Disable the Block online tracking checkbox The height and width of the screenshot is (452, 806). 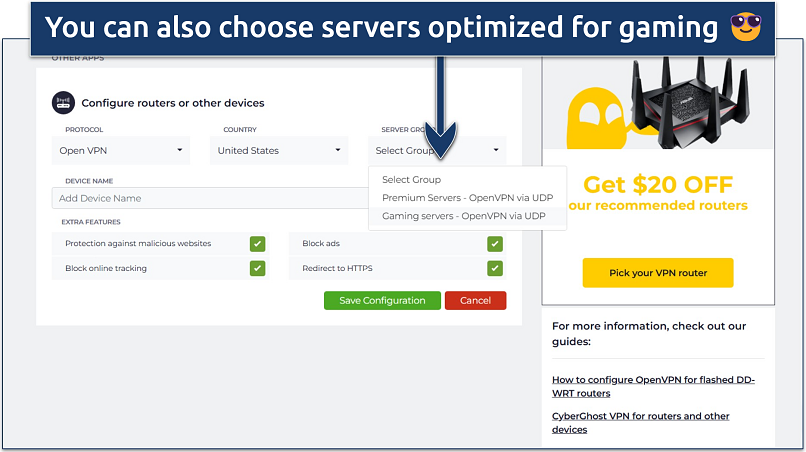click(257, 268)
